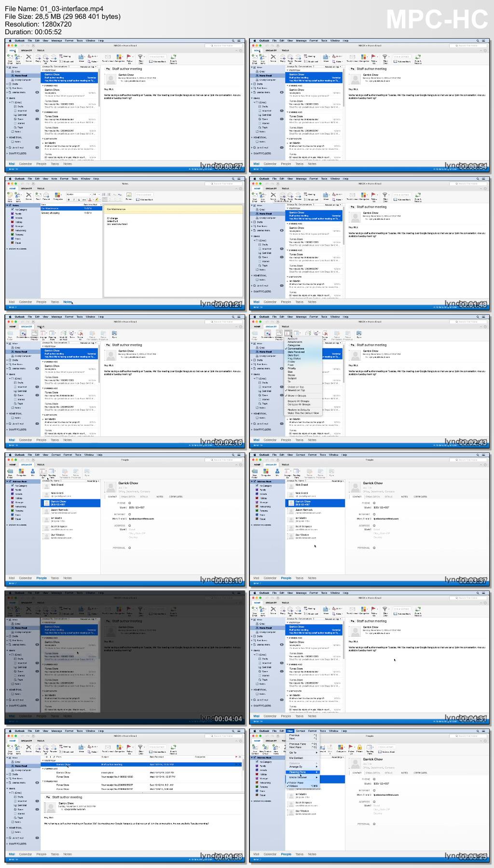Click Filter Email funnel in 00:00:27 frame
494x868 pixels.
(x=140, y=56)
